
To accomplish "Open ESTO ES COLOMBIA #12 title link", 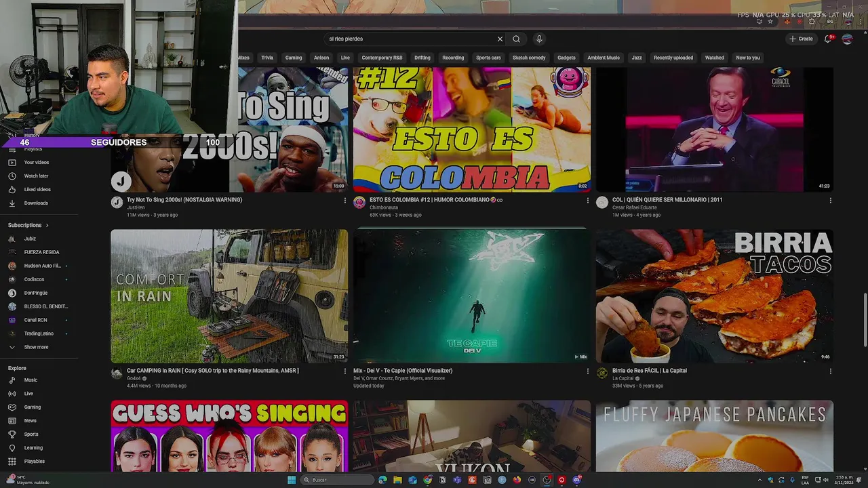I will 436,200.
